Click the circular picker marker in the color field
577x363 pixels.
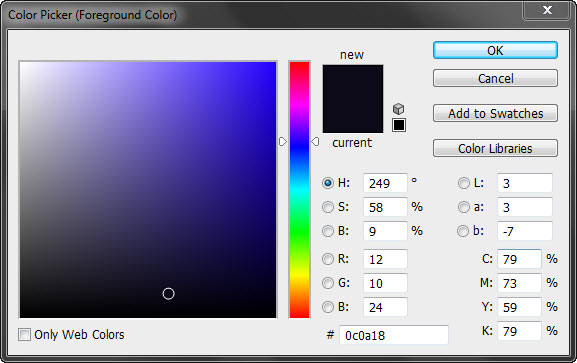[x=169, y=293]
